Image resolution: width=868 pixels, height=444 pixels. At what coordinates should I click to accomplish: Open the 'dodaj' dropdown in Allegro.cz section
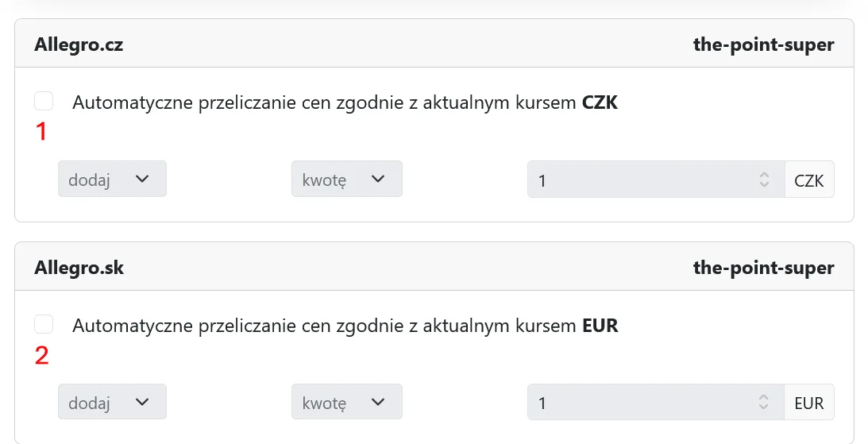(x=112, y=179)
